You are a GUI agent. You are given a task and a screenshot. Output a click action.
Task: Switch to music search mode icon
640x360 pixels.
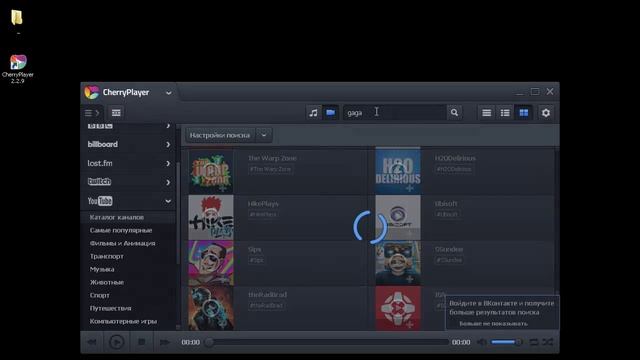(313, 113)
